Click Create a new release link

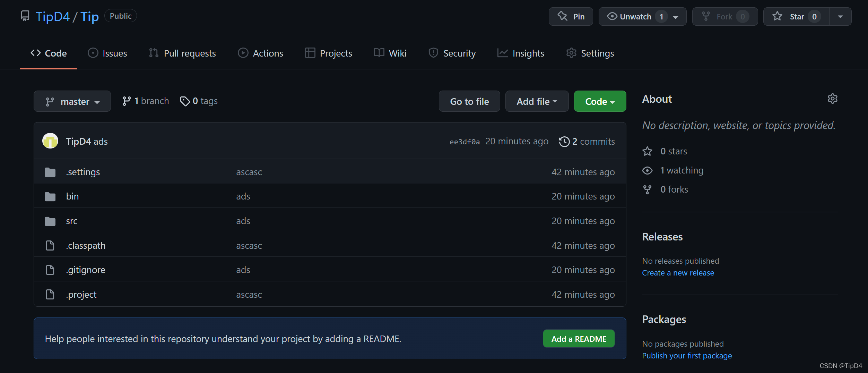coord(678,273)
